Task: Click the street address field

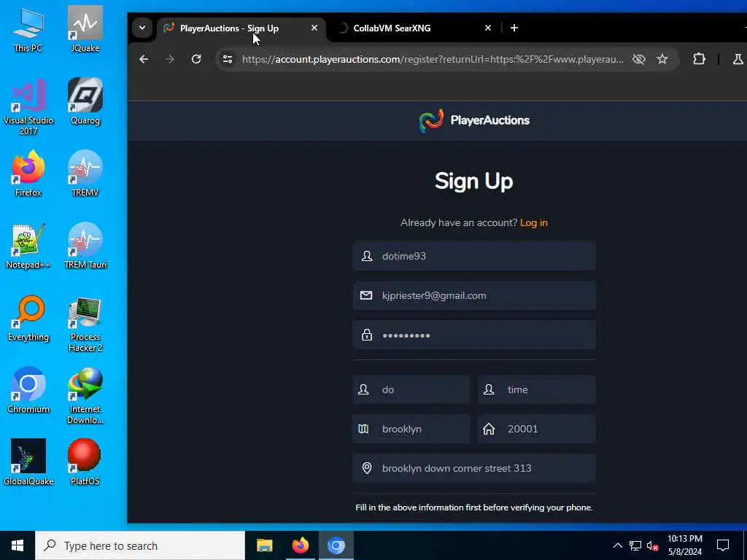Action: tap(474, 468)
